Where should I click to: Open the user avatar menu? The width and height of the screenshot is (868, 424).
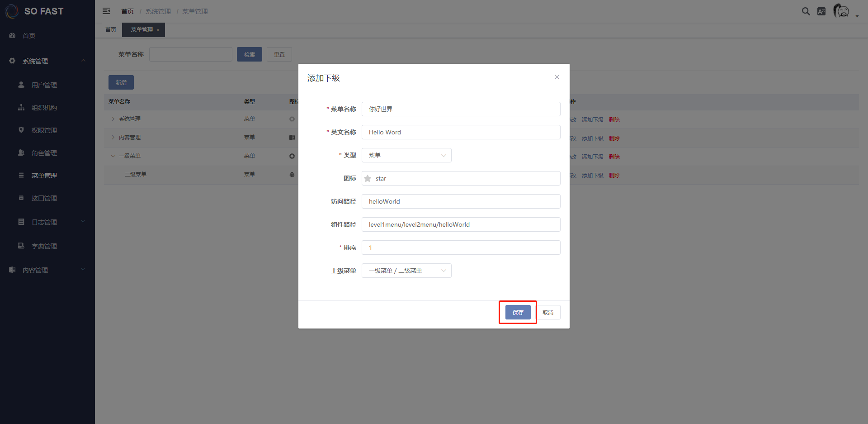(841, 11)
